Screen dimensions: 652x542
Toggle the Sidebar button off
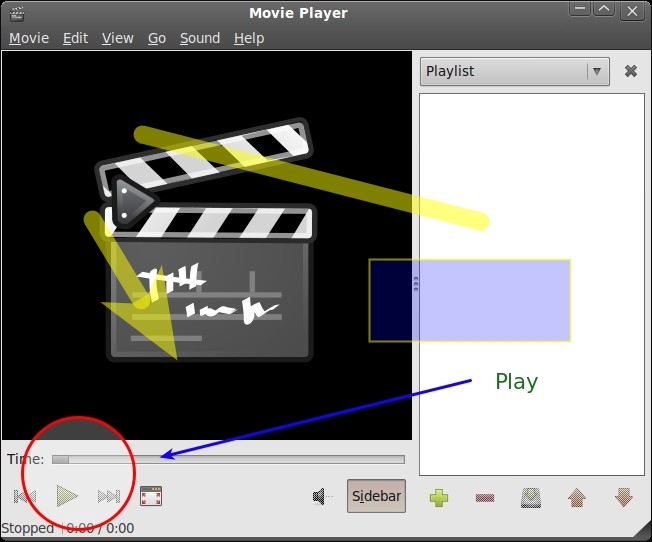(376, 496)
